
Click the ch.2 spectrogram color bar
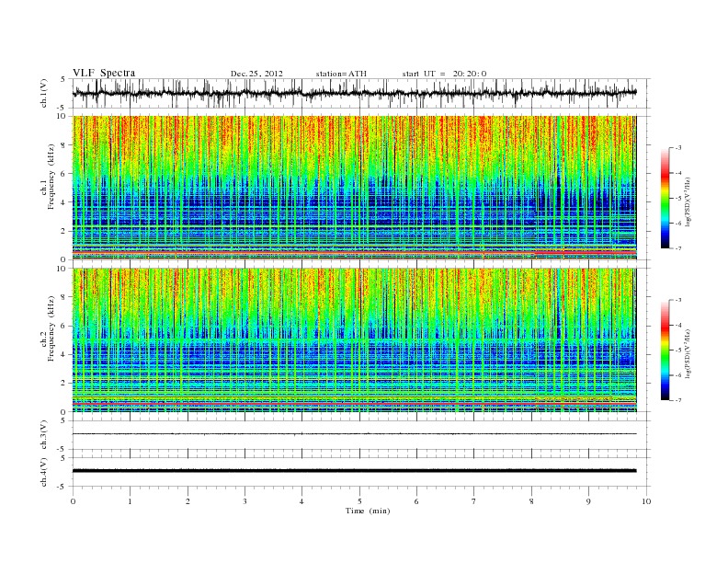coord(665,350)
